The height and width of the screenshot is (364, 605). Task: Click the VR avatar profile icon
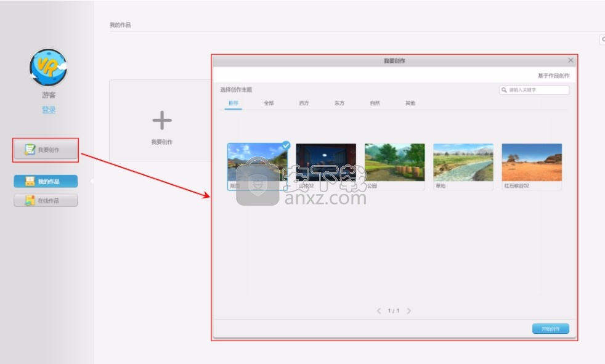(48, 67)
